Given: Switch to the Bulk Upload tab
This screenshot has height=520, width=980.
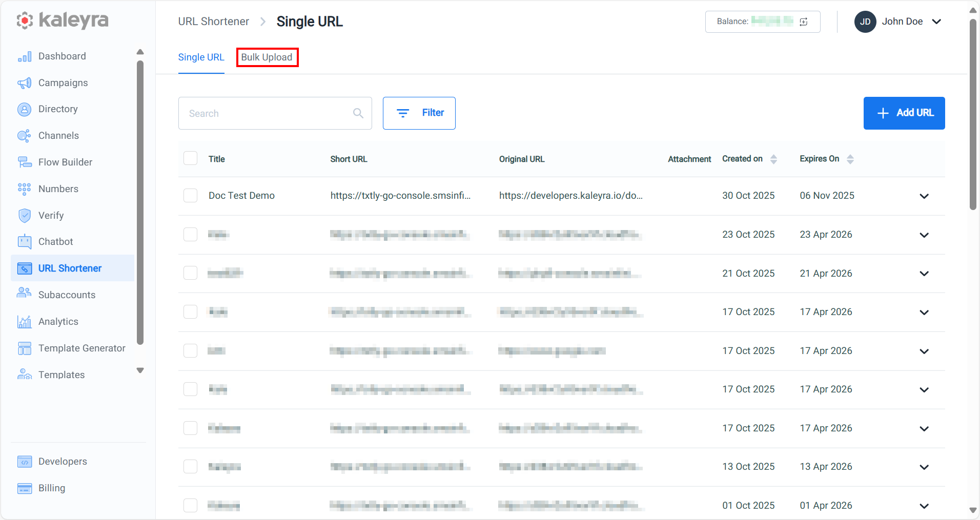Looking at the screenshot, I should coord(267,57).
